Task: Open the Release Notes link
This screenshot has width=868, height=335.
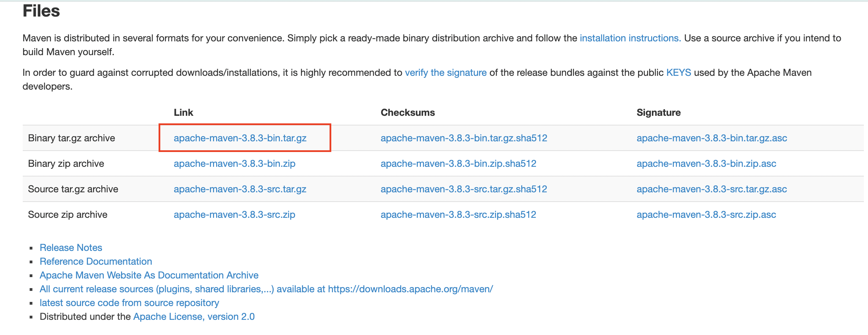Action: [x=71, y=248]
